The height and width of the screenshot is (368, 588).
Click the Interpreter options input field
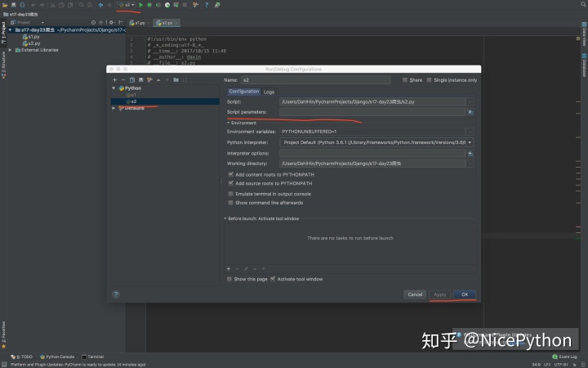pyautogui.click(x=372, y=153)
